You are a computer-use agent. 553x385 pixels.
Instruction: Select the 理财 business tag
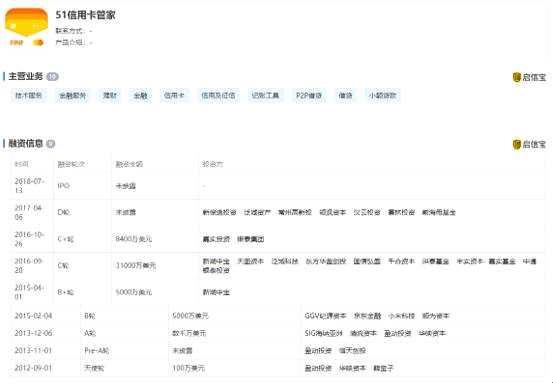coord(110,96)
